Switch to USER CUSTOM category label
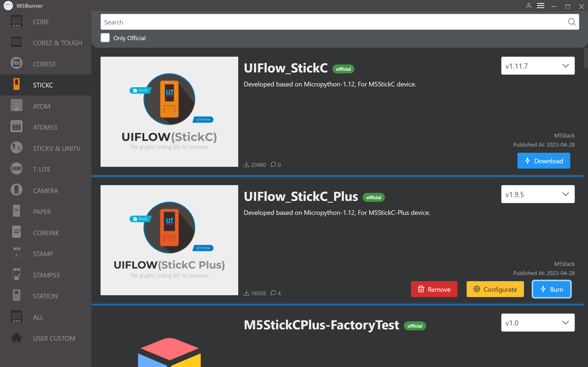 click(54, 339)
